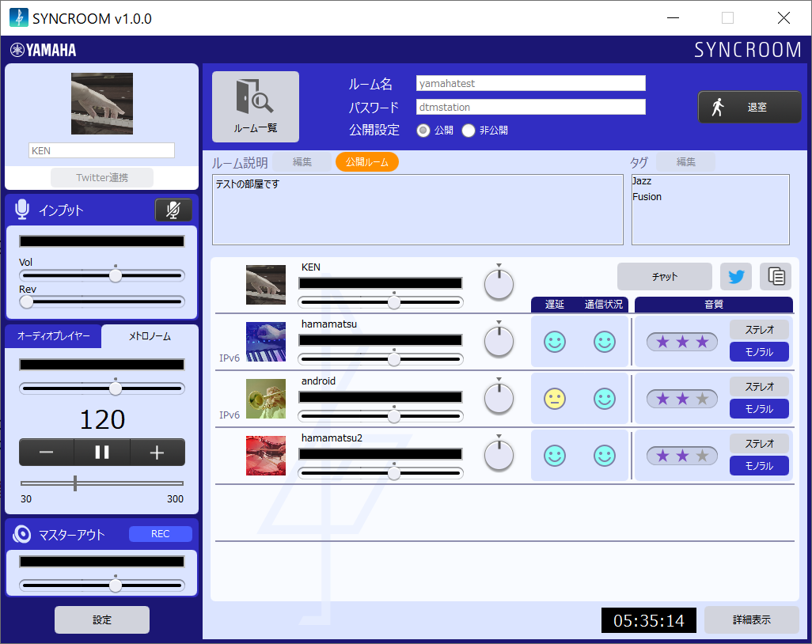Switch to オーディオプレイヤー tab
This screenshot has height=644, width=812.
pyautogui.click(x=53, y=336)
